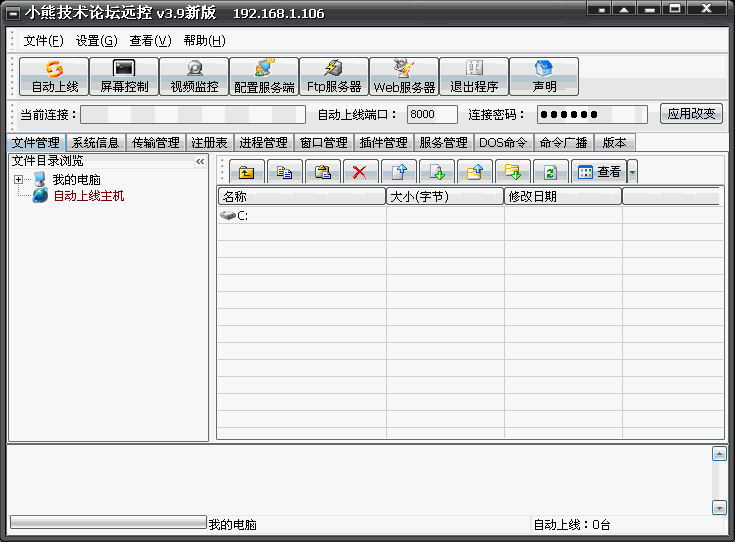735x542 pixels.
Task: Open the 声明 statement icon
Action: point(544,76)
